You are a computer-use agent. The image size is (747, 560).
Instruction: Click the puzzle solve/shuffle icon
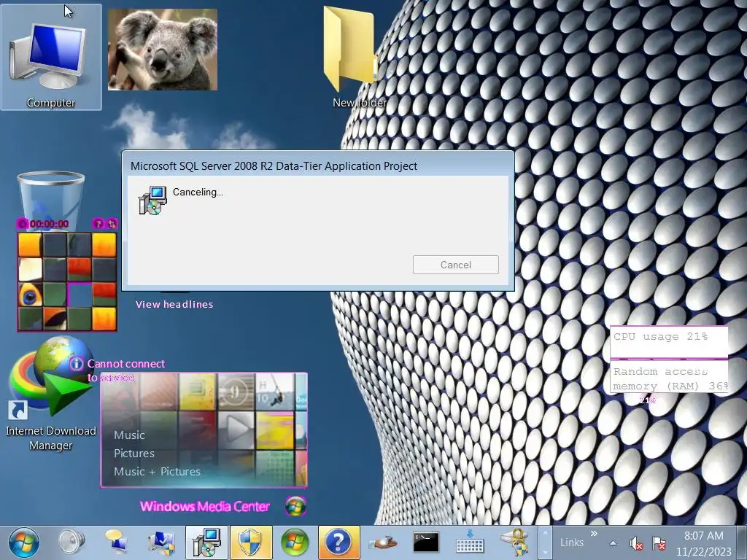coord(112,223)
